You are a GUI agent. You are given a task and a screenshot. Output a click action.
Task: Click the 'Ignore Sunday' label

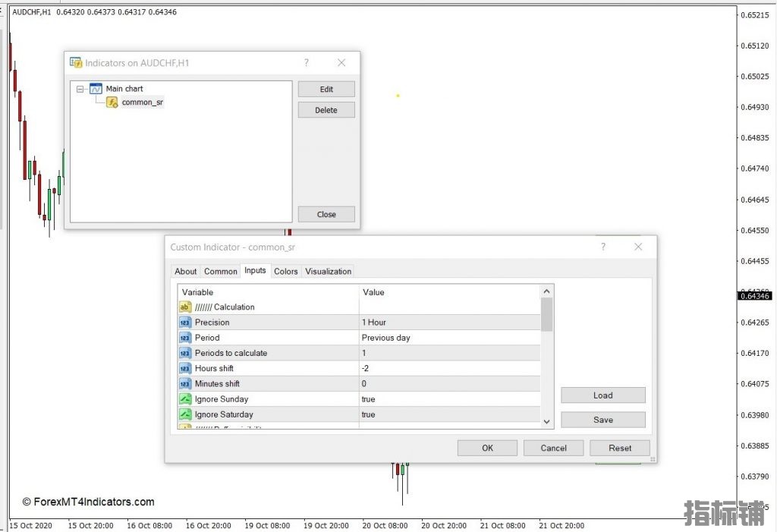222,399
